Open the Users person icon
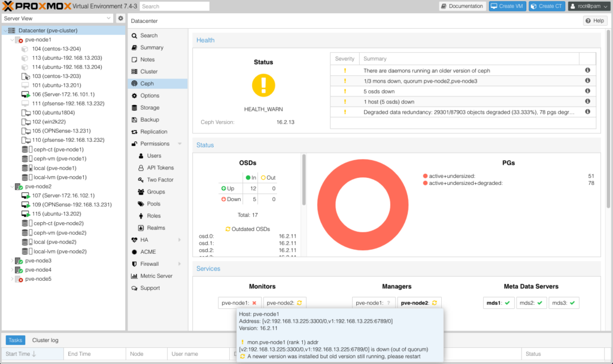 141,156
